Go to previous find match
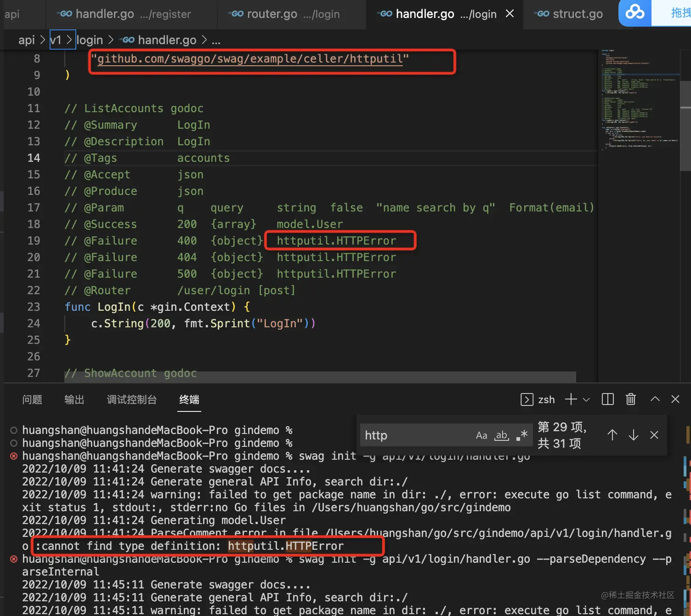691x616 pixels. pyautogui.click(x=612, y=435)
